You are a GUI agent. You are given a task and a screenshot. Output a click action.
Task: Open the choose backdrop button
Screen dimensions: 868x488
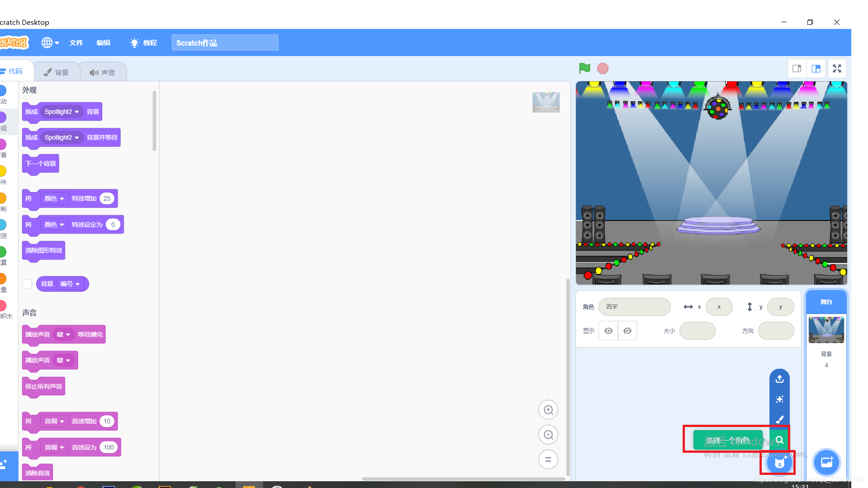coord(826,462)
